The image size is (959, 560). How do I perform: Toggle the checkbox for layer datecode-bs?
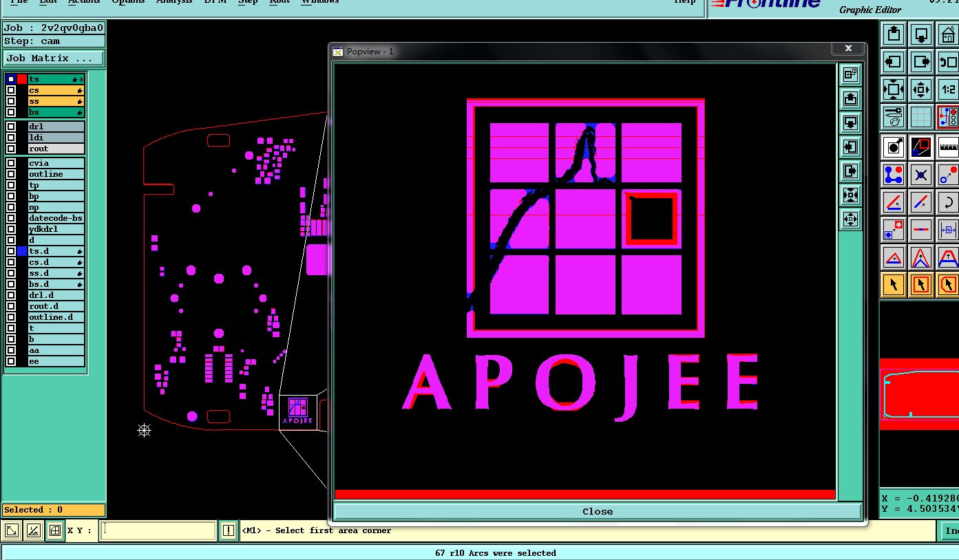coord(11,218)
